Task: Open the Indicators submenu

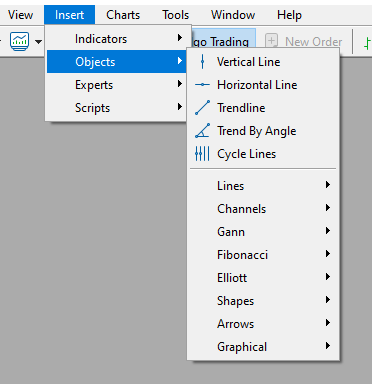Action: pyautogui.click(x=116, y=39)
